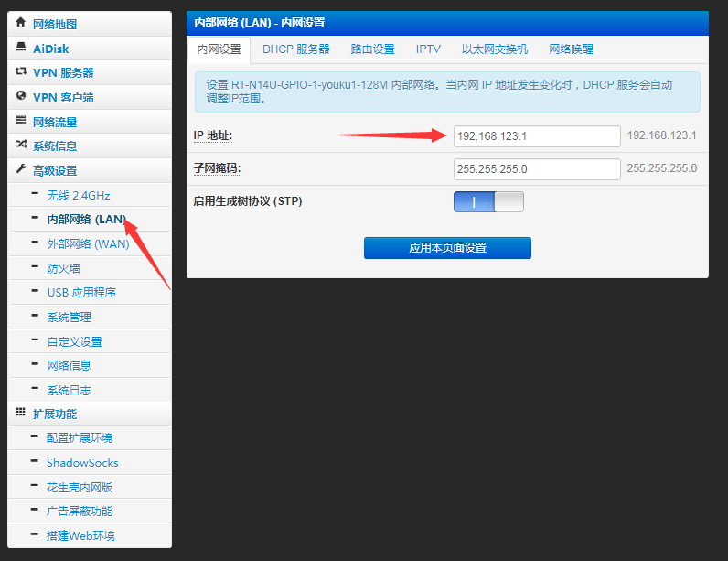Screen dimensions: 728x561
Task: Click the globe icon for VPN 客户端
Action: point(21,96)
